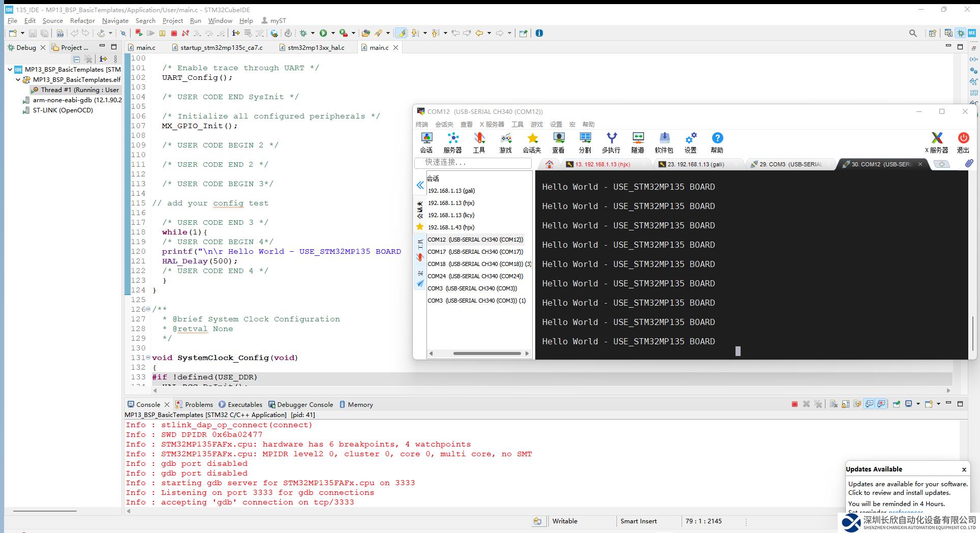The height and width of the screenshot is (533, 980).
Task: Collapse the MP13_BSP_BasicTemplates project tree node
Action: [10, 70]
